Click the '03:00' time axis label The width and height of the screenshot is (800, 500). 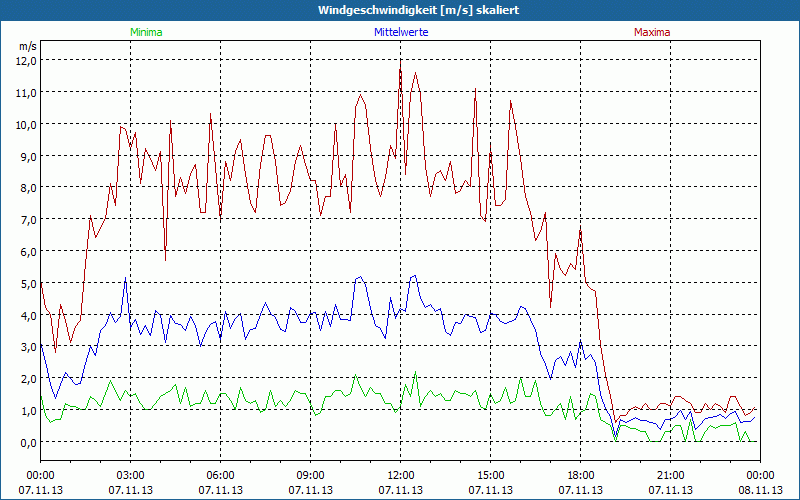click(130, 476)
